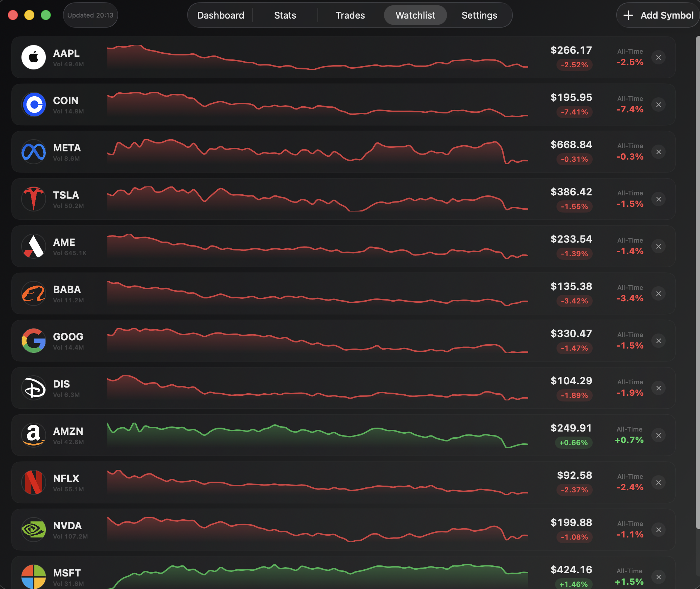Click the NFLX price $92.58
Viewport: 700px width, 589px height.
[x=574, y=476]
